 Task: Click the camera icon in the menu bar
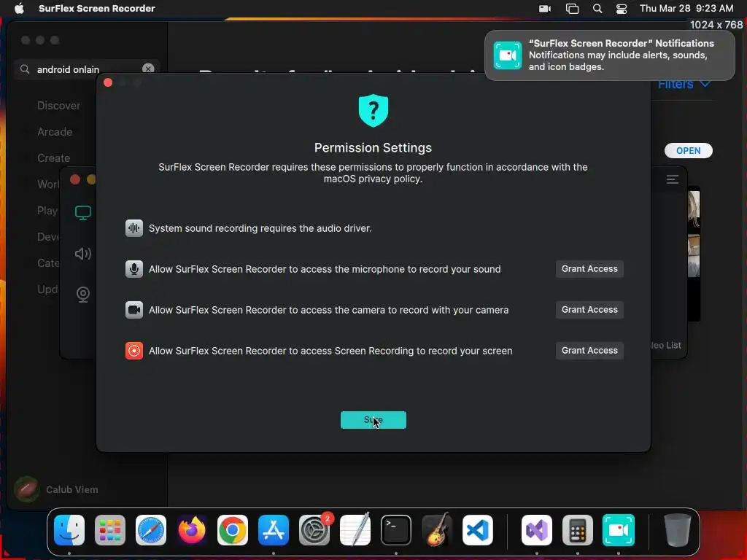click(x=544, y=9)
